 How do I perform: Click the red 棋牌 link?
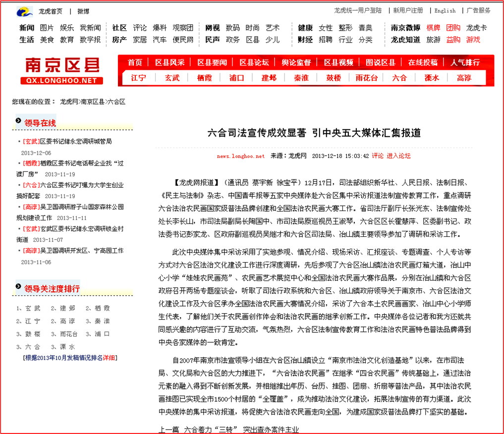(433, 28)
